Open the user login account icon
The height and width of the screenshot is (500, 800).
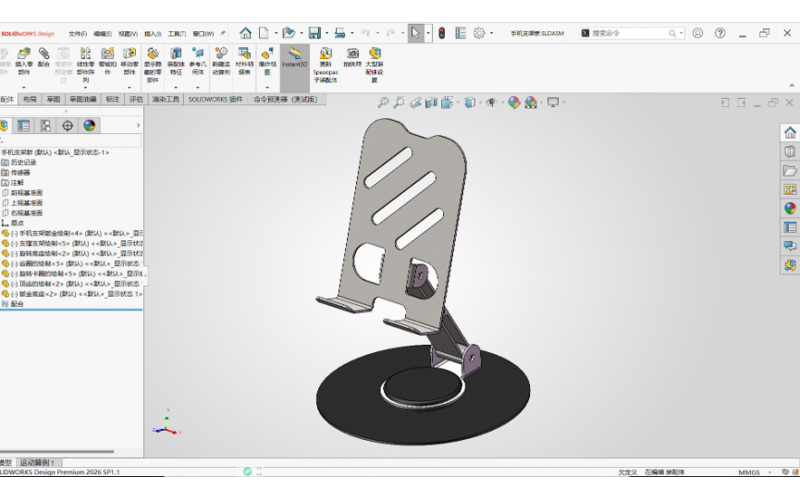point(697,33)
